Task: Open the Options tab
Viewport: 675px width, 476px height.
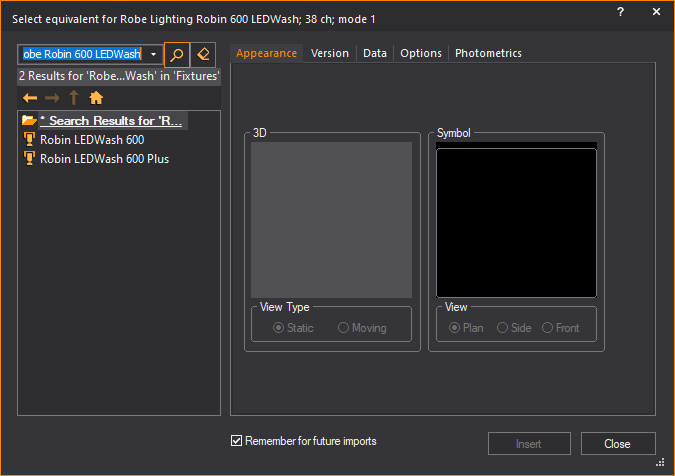Action: [x=421, y=53]
